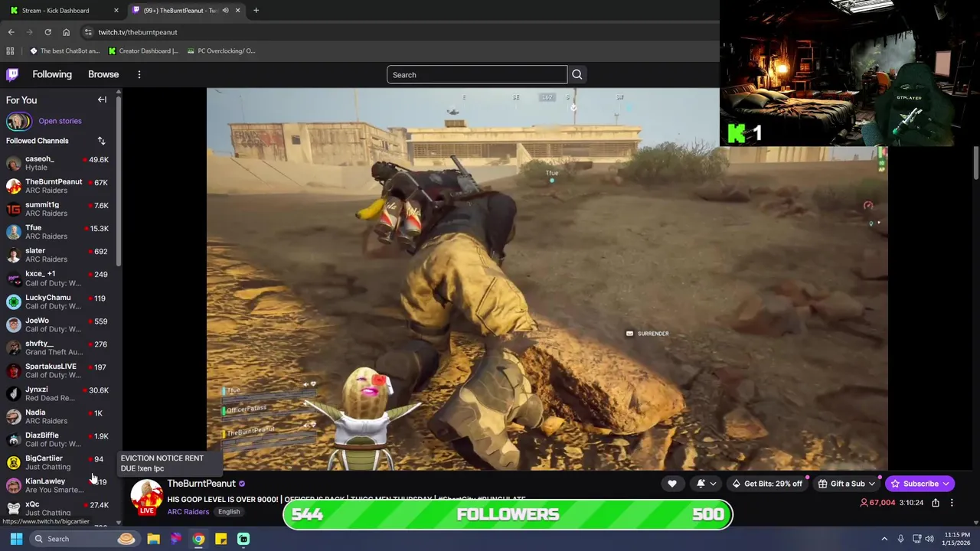Image resolution: width=980 pixels, height=551 pixels.
Task: Click xQc avatar icon
Action: (14, 508)
